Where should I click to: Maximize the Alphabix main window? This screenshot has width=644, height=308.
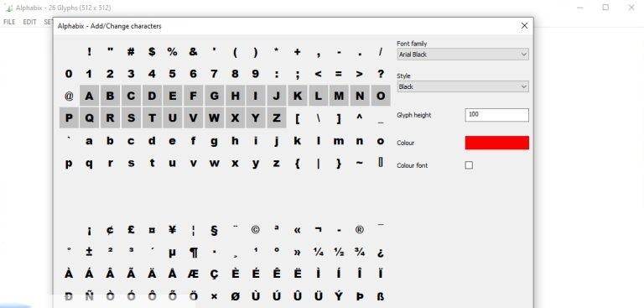pos(605,8)
